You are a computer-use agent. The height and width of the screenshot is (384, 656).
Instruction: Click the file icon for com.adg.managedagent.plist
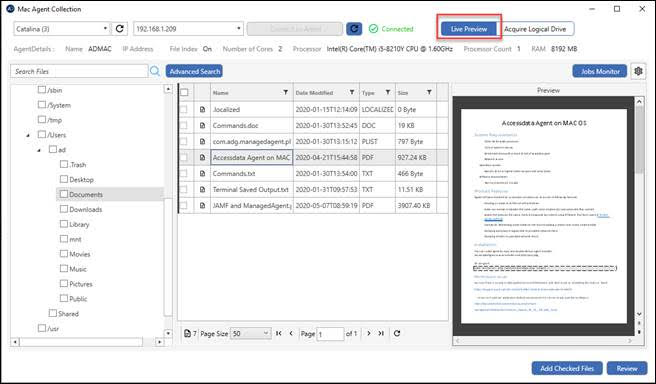tap(202, 141)
